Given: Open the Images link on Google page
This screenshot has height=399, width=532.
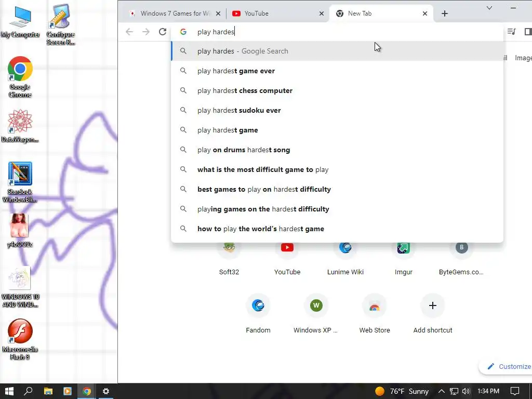Looking at the screenshot, I should click(x=523, y=58).
